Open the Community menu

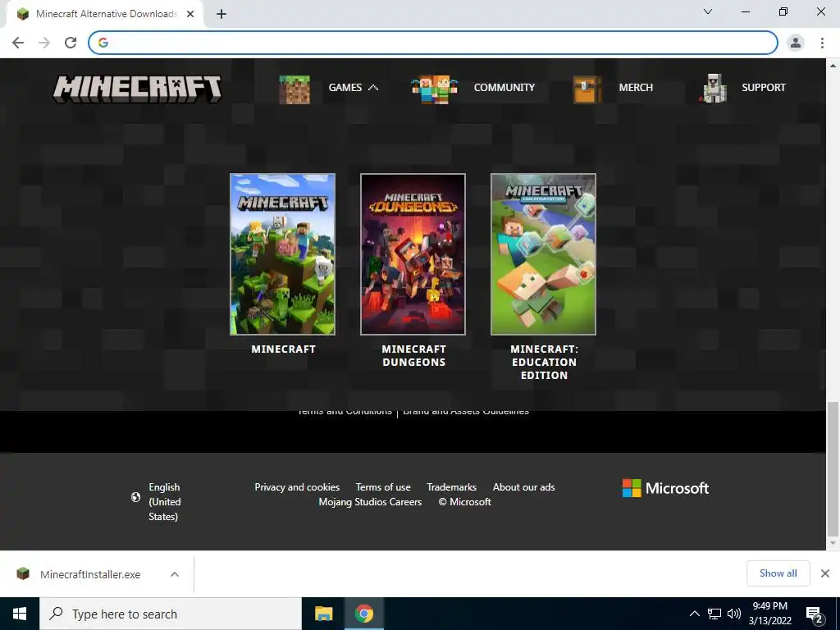click(504, 87)
